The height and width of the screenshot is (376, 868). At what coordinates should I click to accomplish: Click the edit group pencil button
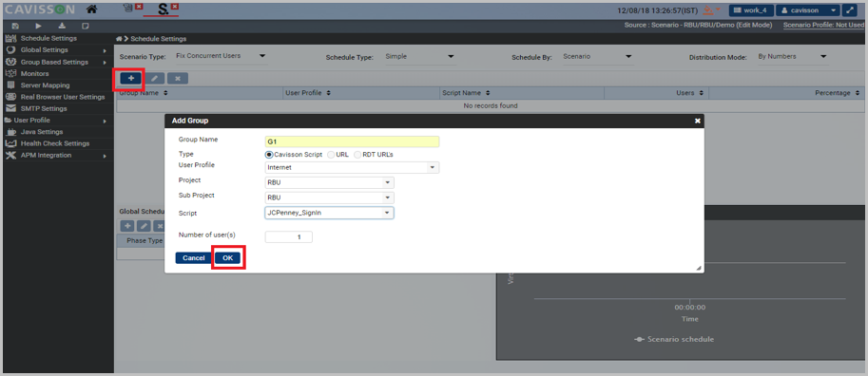pyautogui.click(x=154, y=79)
